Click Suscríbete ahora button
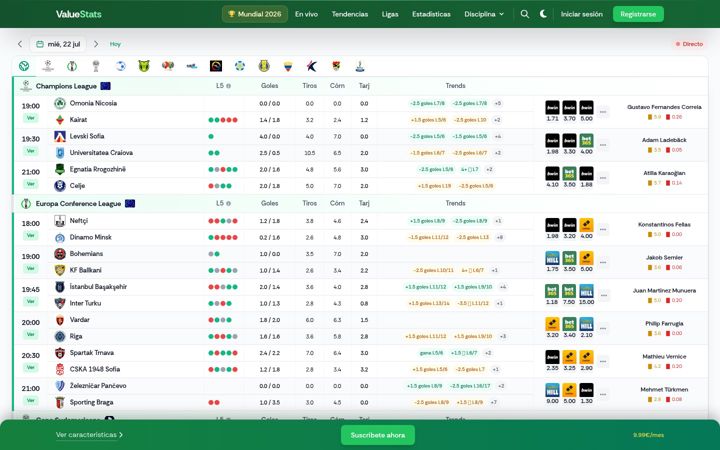 coord(377,435)
